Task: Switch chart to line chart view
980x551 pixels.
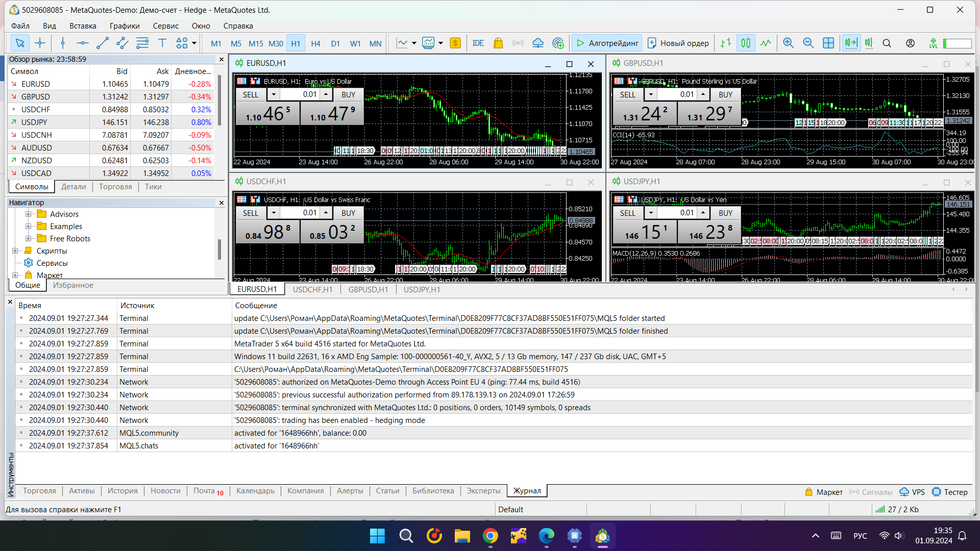Action: pos(766,43)
